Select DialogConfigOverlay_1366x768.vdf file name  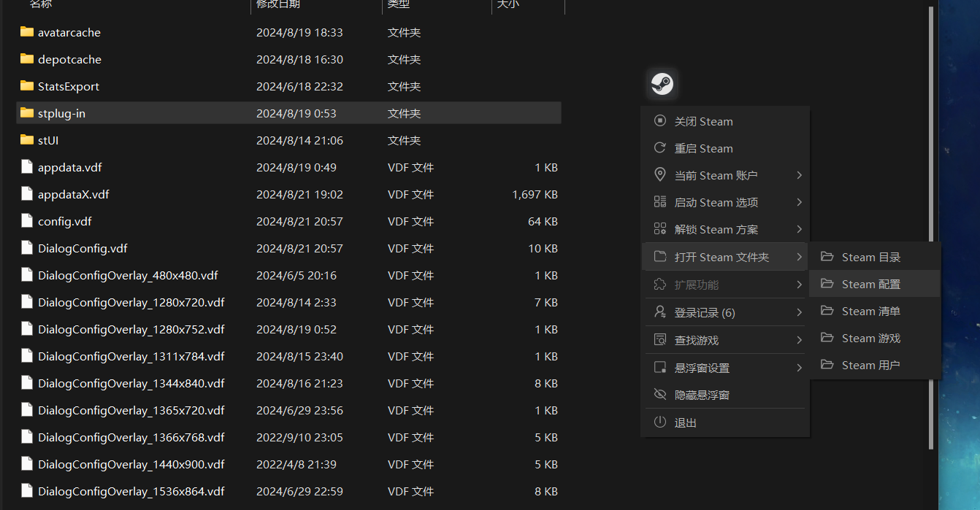[131, 437]
